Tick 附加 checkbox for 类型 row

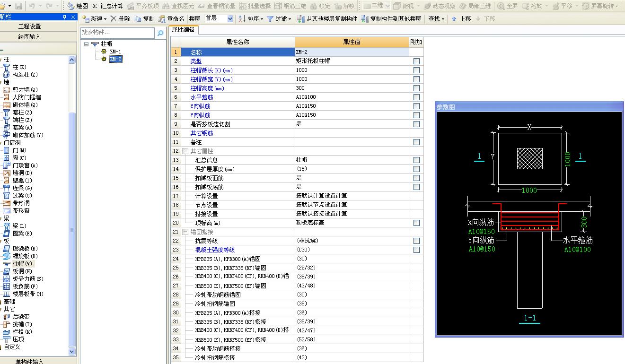point(416,61)
